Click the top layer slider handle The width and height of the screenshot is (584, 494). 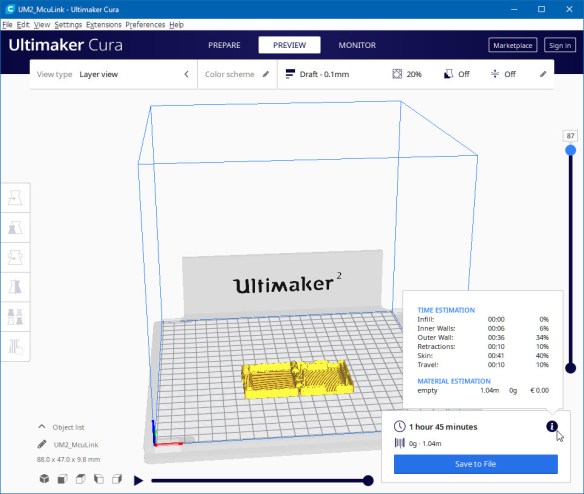(570, 150)
